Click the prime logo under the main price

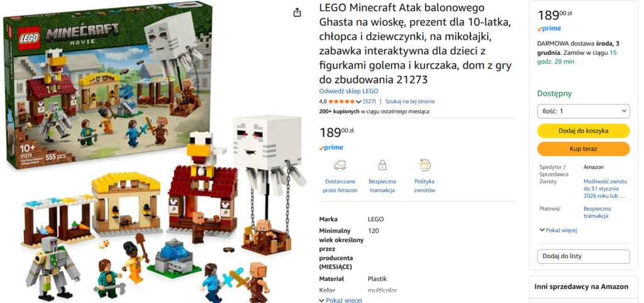pyautogui.click(x=331, y=147)
